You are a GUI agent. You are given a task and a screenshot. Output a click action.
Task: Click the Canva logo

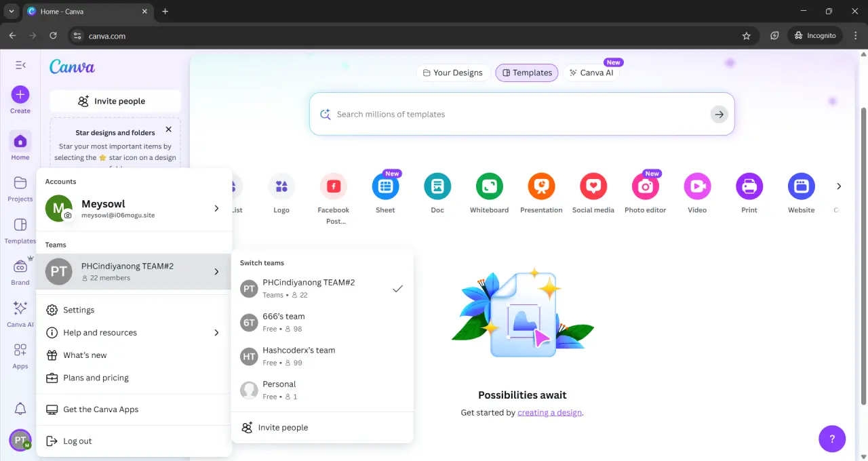72,66
